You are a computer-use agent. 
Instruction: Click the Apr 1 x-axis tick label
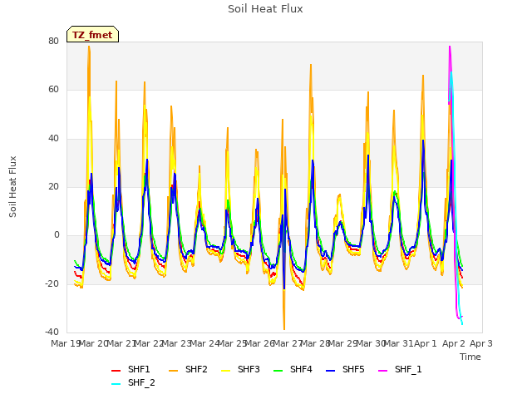(426, 343)
